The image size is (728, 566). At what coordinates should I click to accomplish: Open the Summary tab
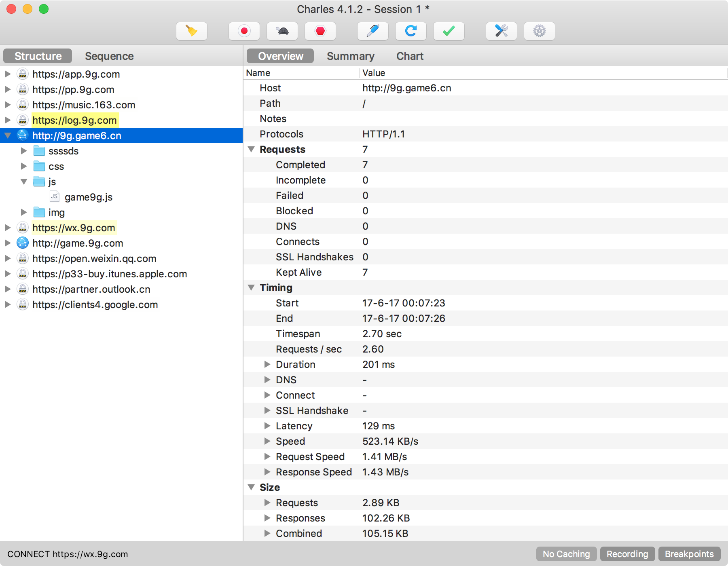(x=350, y=56)
